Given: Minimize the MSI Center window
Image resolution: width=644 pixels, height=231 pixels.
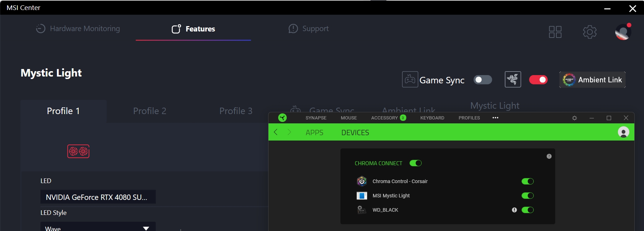Looking at the screenshot, I should (x=607, y=9).
